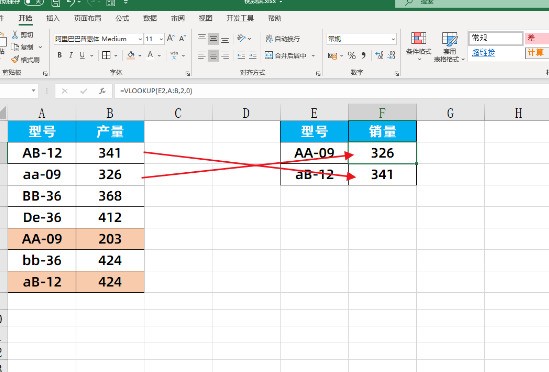Apply the font color letter A
The height and width of the screenshot is (372, 549).
pos(150,55)
